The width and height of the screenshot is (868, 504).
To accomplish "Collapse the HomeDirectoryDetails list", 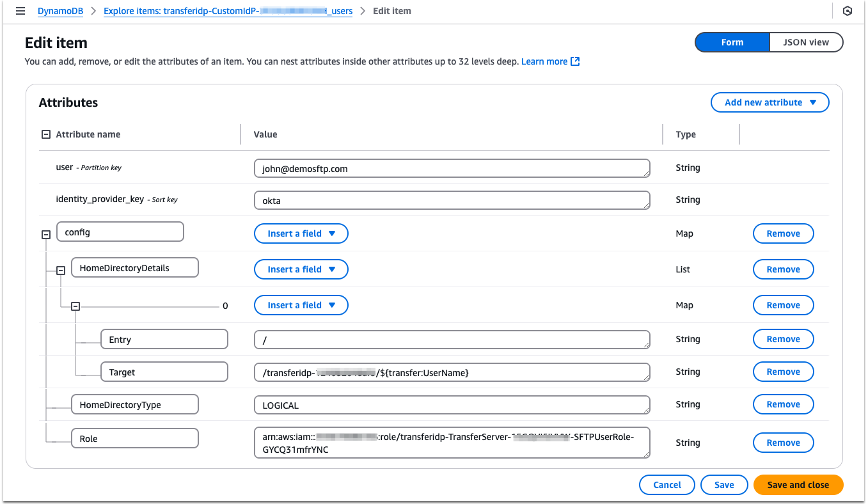I will 61,269.
